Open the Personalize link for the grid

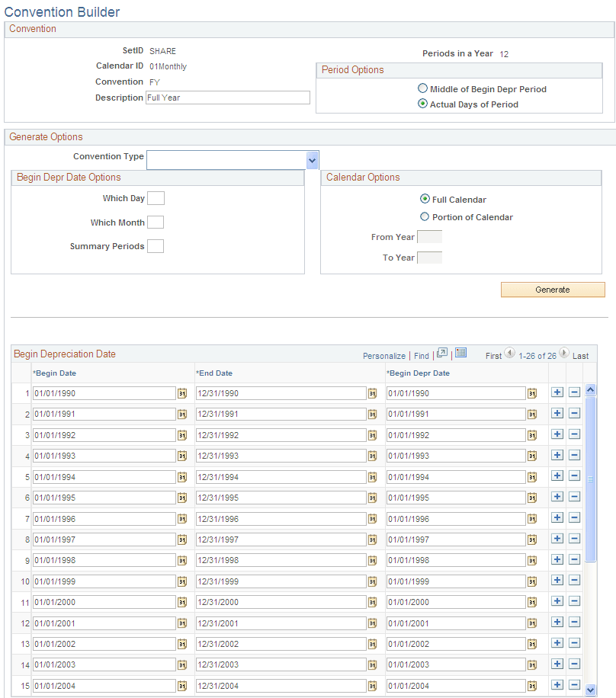(x=383, y=354)
